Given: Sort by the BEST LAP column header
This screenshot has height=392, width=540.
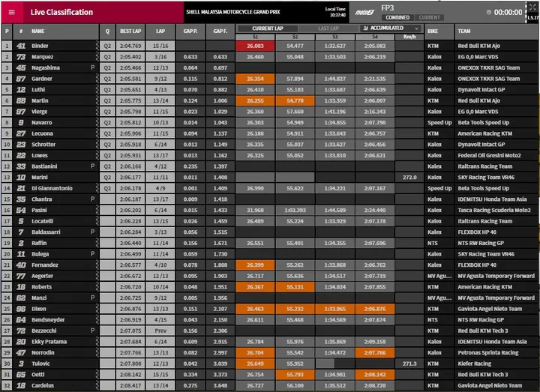Looking at the screenshot, I should (x=130, y=31).
